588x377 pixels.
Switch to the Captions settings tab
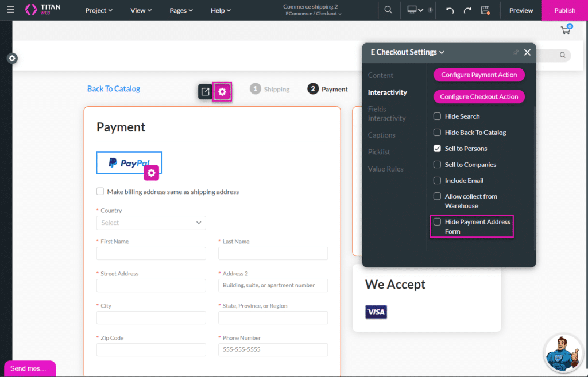pos(381,135)
